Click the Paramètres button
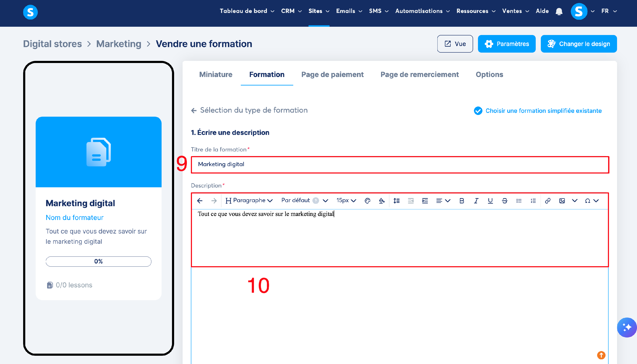 (x=506, y=44)
